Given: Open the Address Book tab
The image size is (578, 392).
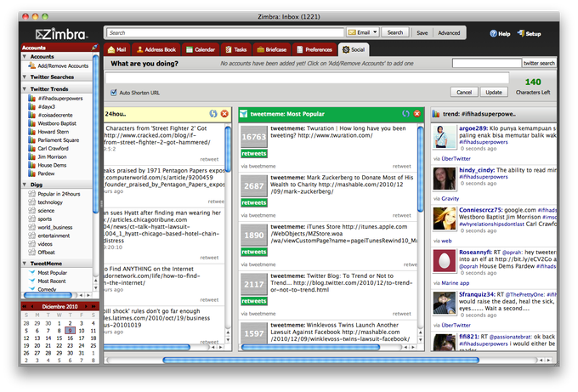Looking at the screenshot, I should [x=156, y=49].
